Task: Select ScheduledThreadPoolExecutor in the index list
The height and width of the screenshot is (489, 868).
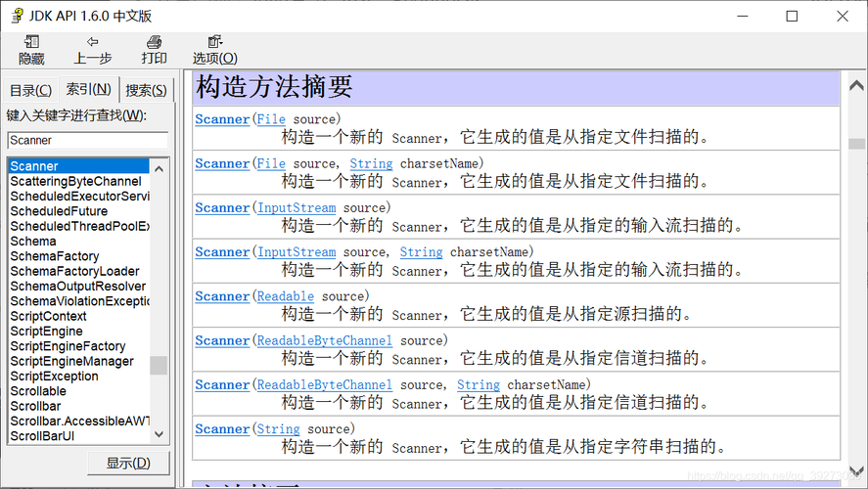Action: pyautogui.click(x=78, y=226)
